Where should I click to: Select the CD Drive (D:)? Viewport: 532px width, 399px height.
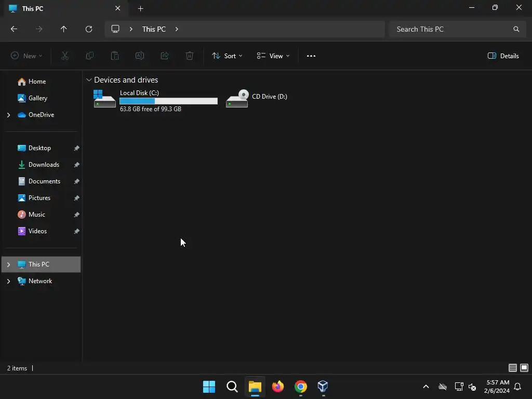pyautogui.click(x=257, y=98)
